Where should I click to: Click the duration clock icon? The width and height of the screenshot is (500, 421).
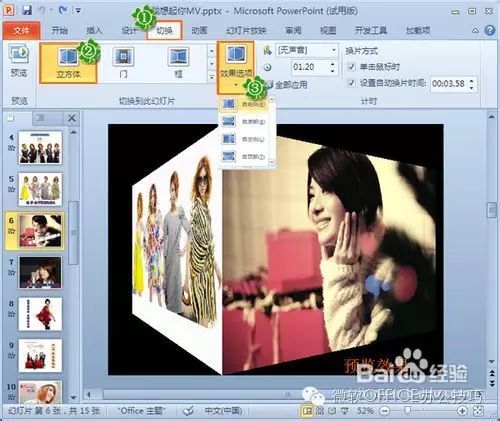coord(267,67)
